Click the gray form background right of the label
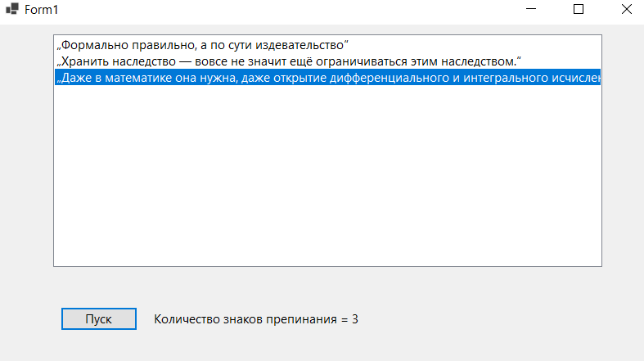The height and width of the screenshot is (361, 644). [x=493, y=319]
